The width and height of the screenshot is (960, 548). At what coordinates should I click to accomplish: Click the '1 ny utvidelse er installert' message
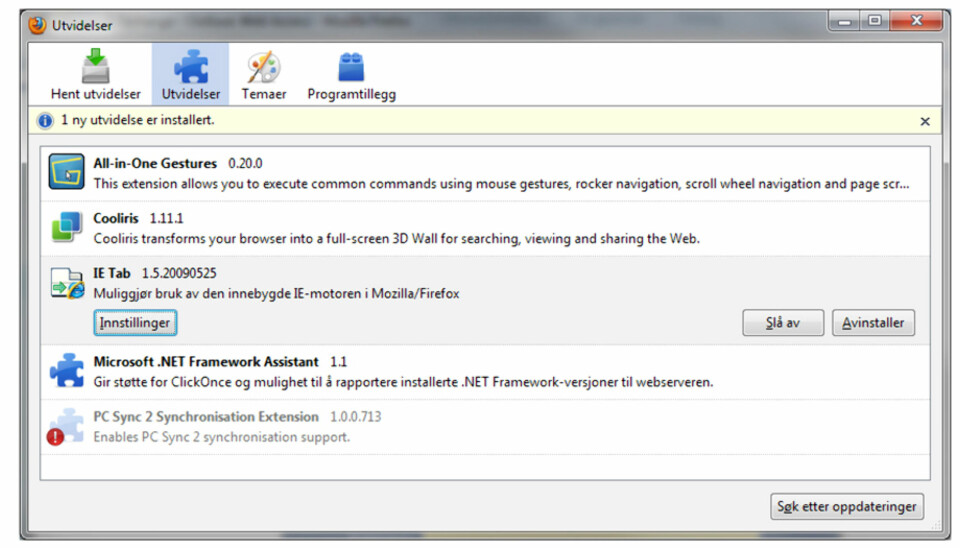coord(137,120)
